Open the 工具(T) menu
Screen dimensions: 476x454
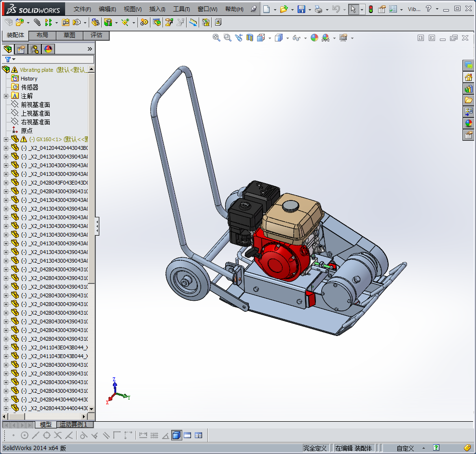(181, 9)
